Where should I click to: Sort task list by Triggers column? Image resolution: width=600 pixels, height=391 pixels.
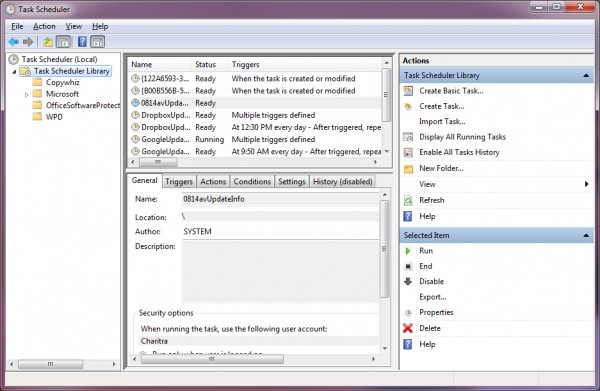pyautogui.click(x=305, y=64)
